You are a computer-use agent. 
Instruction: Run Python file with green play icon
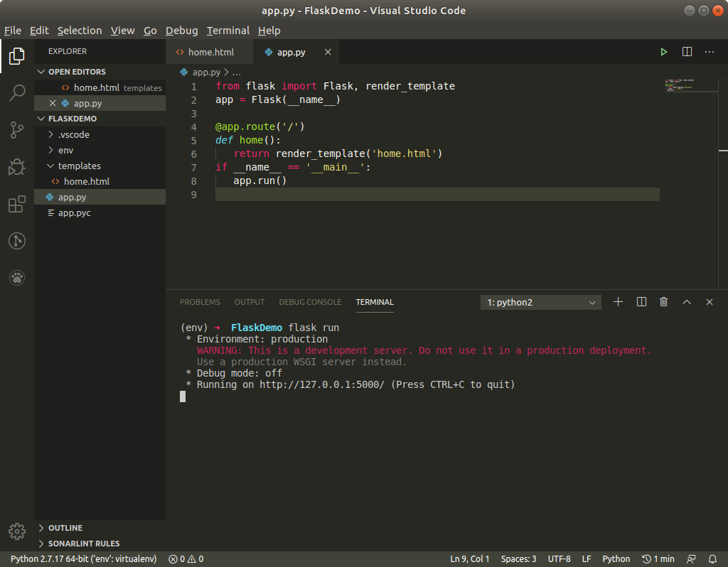click(664, 52)
